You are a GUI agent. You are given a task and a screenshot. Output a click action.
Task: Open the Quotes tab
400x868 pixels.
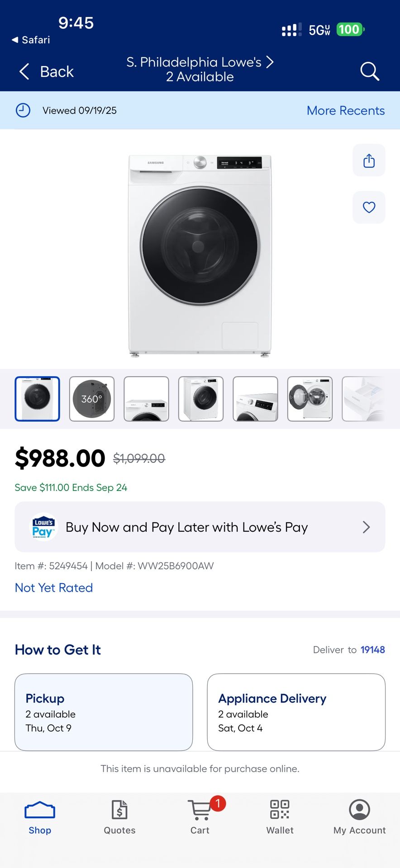pyautogui.click(x=120, y=816)
